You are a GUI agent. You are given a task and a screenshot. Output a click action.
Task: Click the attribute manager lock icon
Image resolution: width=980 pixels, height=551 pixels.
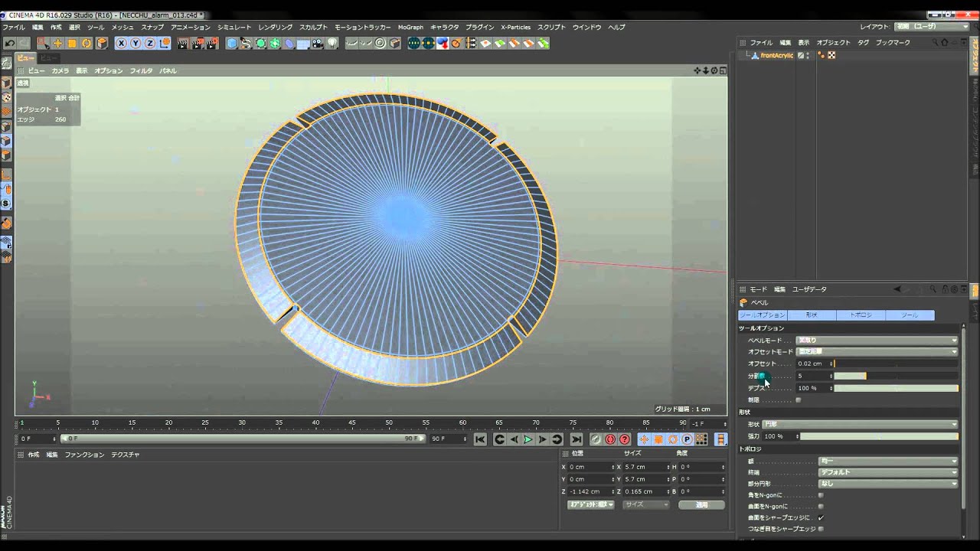click(x=943, y=289)
